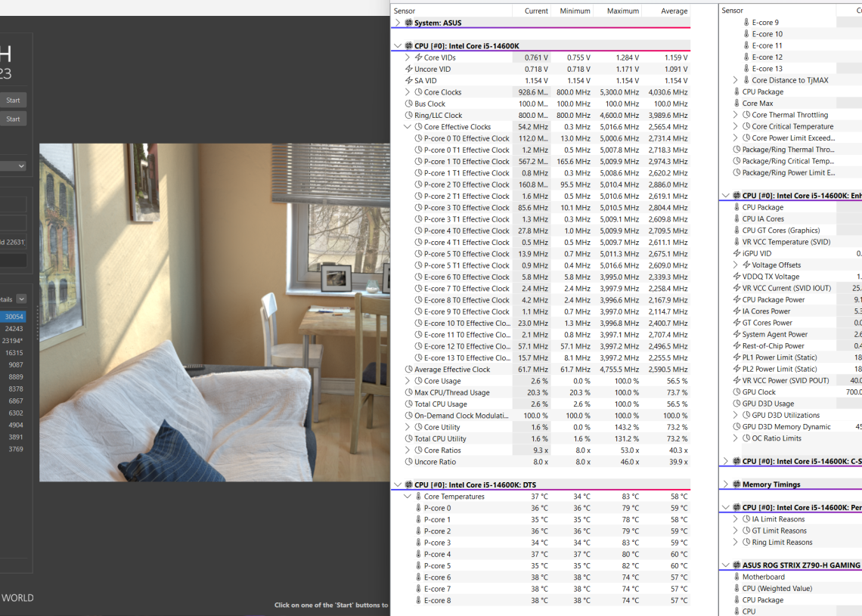The image size is (862, 616).
Task: Expand the Core Clocks row
Action: pyautogui.click(x=408, y=91)
